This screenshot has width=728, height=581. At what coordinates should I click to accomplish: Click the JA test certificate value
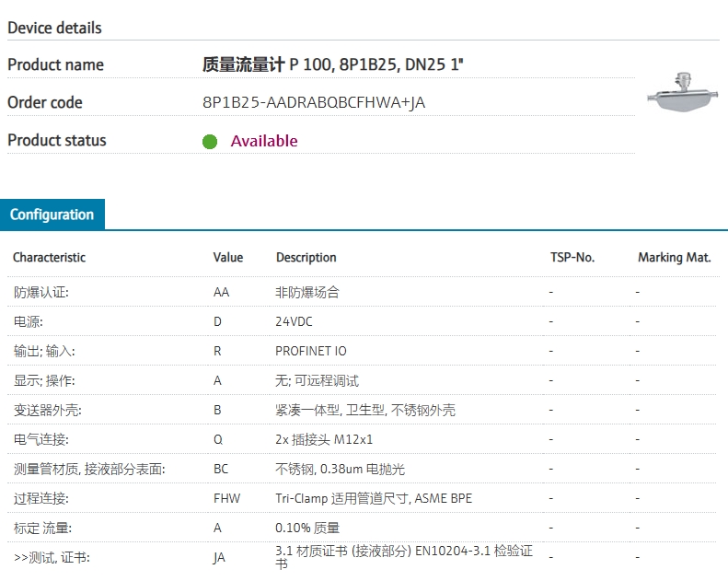point(219,557)
